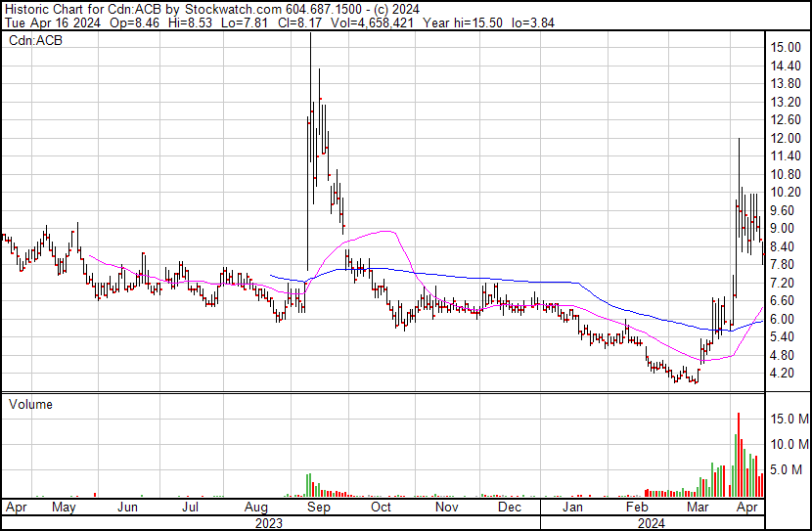
Task: Click the 14.40 price axis label
Action: coord(786,66)
